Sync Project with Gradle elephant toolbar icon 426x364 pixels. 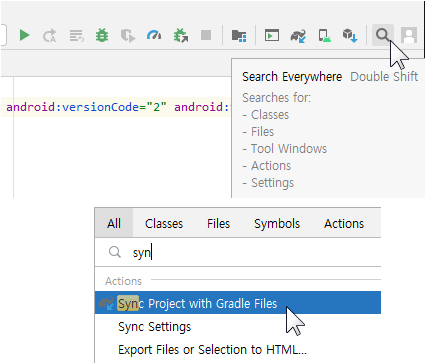point(298,35)
